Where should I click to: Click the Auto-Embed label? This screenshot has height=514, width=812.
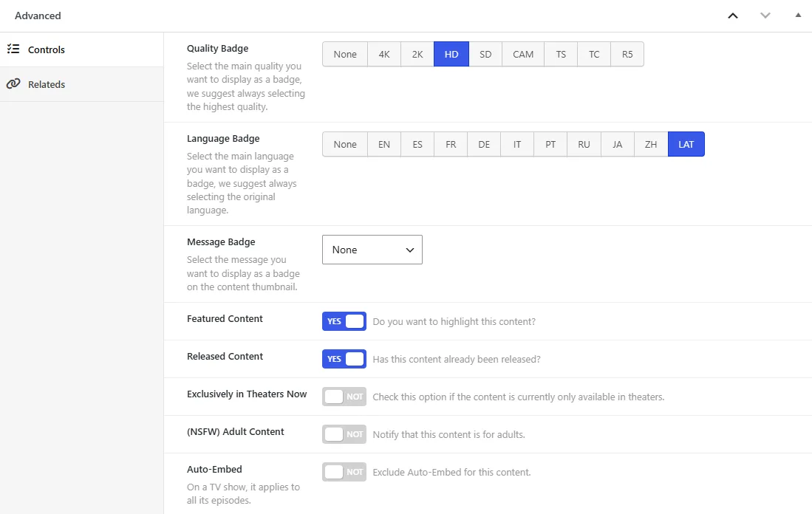(x=214, y=469)
